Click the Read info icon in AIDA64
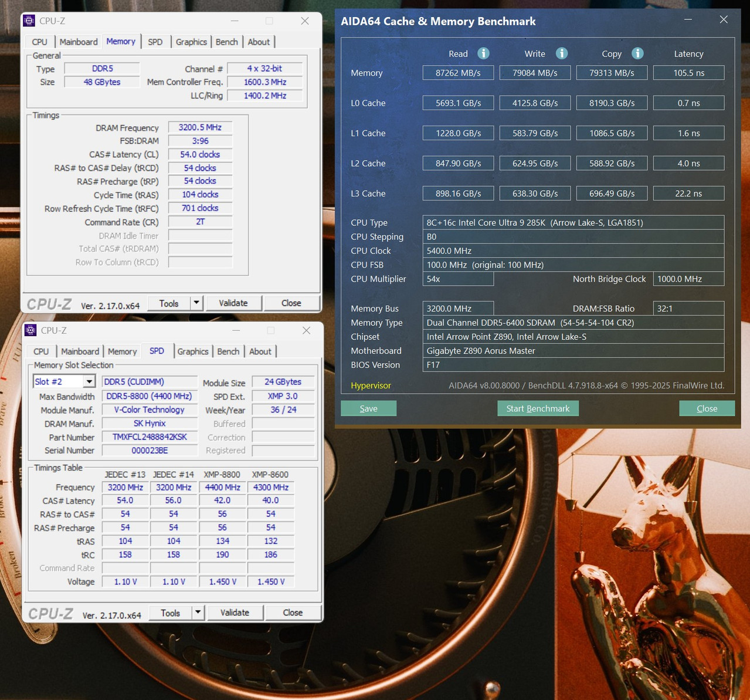 (x=483, y=53)
